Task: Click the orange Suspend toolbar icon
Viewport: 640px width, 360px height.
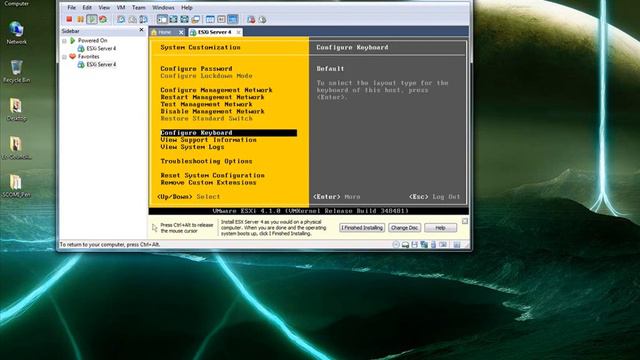Action: coord(80,19)
